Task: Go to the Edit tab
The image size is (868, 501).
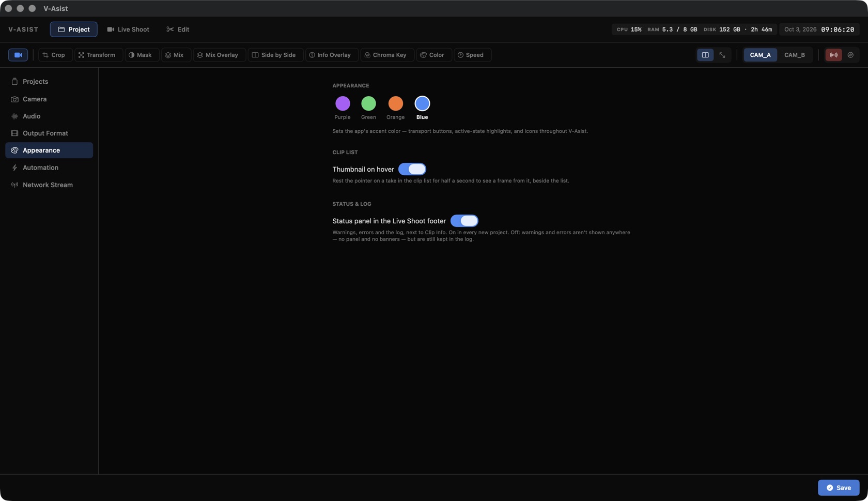Action: pos(178,29)
